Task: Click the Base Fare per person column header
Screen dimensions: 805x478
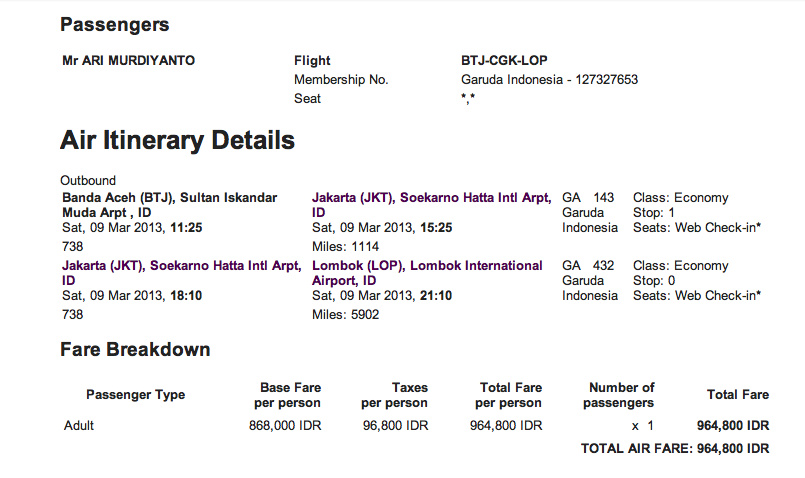Action: [289, 395]
